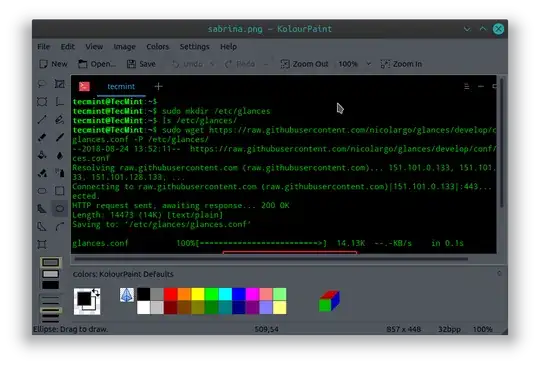Open the View menu
The height and width of the screenshot is (367, 540).
point(94,46)
